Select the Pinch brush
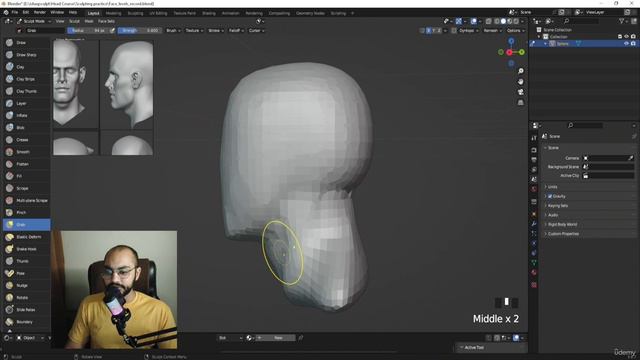The image size is (640, 360). (x=27, y=212)
